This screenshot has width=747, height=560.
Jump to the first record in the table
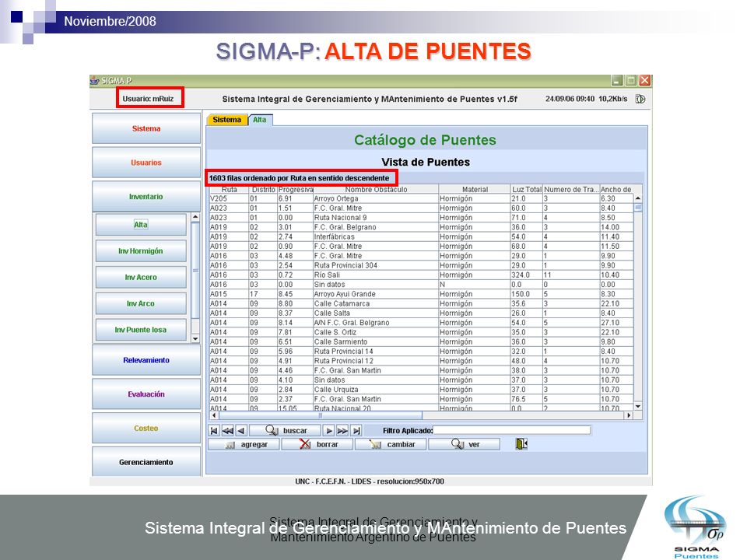click(214, 430)
